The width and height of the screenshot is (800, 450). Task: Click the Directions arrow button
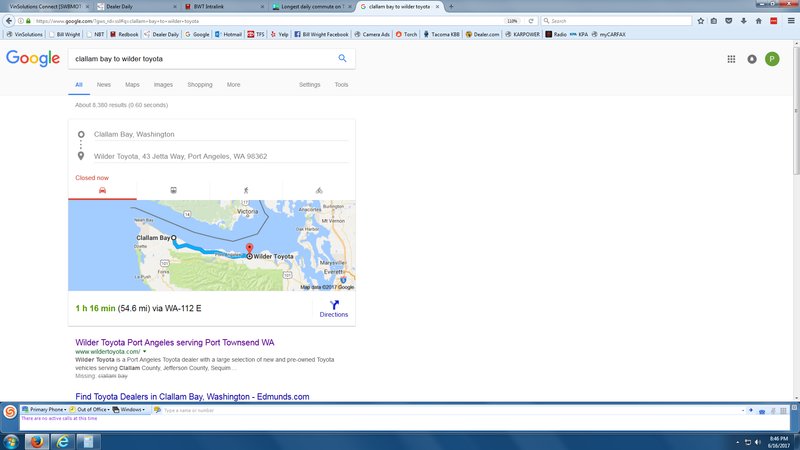[x=334, y=309]
